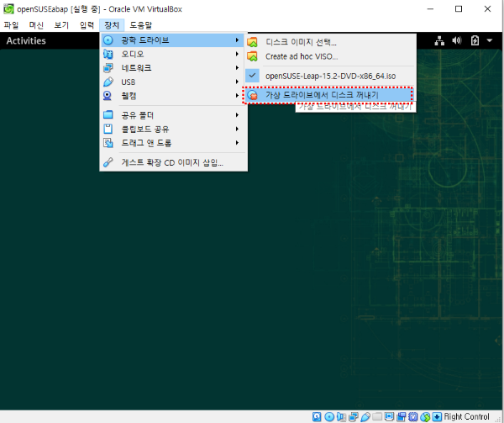Select the 웹캠 menu entry label
504x423 pixels.
129,96
